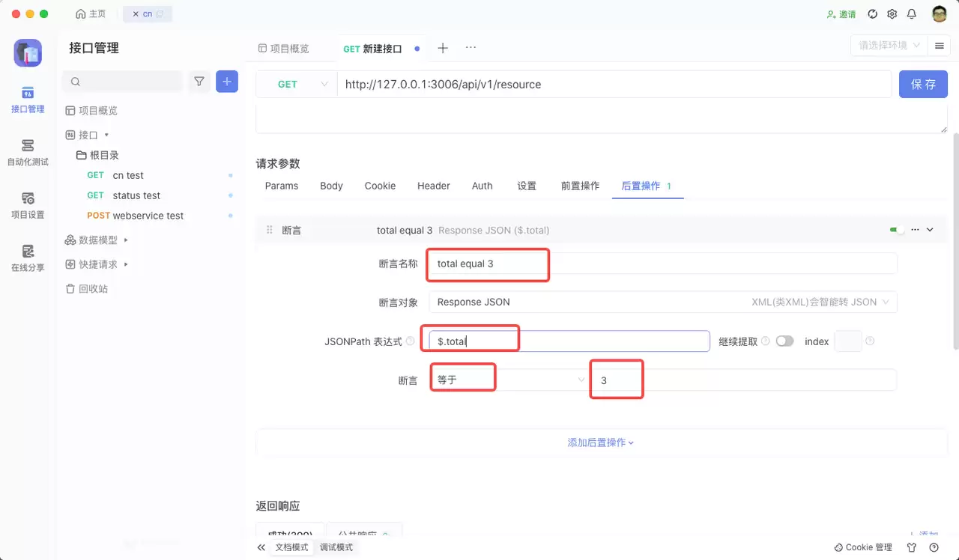The width and height of the screenshot is (959, 560).
Task: Click the 回收站 recycle bin item
Action: (x=87, y=288)
